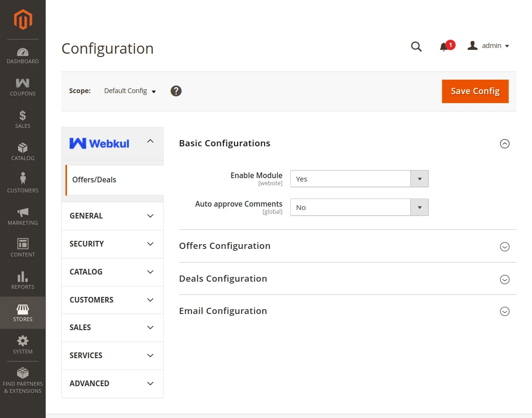Viewport: 532px width, 418px height.
Task: Open the Auto approve Comments dropdown
Action: tap(359, 208)
